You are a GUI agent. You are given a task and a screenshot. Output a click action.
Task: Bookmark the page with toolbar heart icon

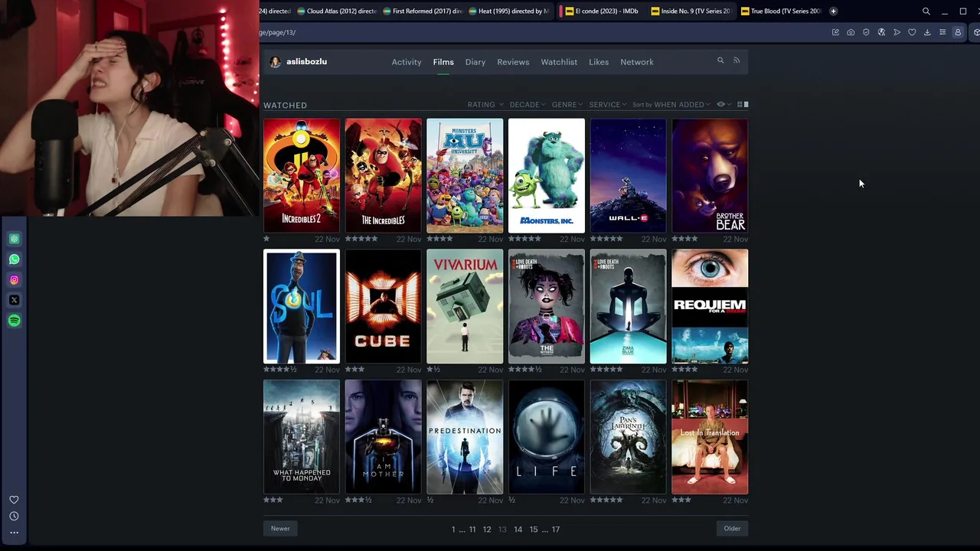(x=912, y=32)
